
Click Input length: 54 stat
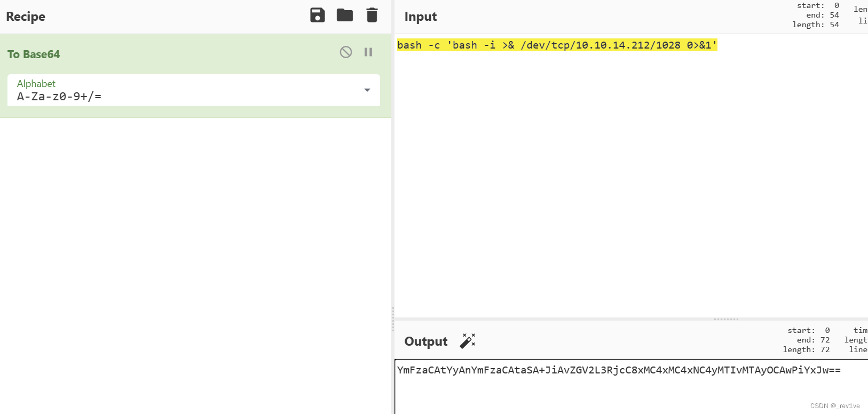click(816, 25)
